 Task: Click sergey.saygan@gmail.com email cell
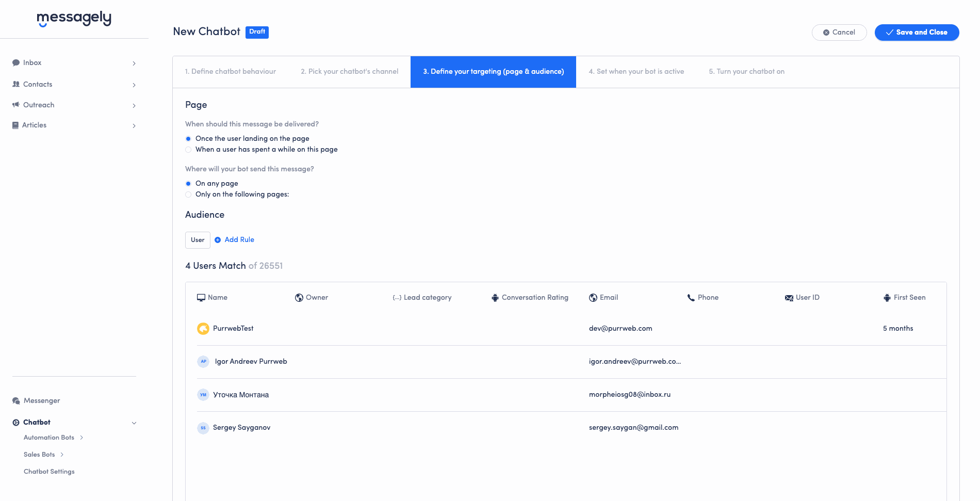point(633,428)
